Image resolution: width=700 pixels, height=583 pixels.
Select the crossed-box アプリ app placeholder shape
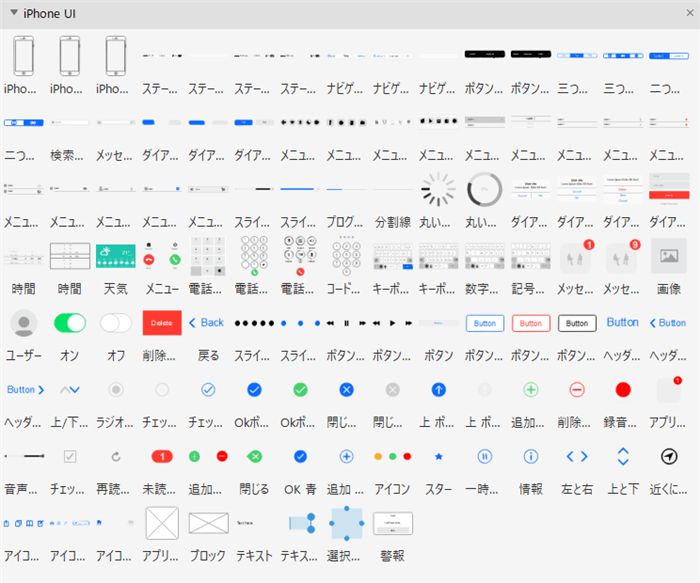(x=162, y=523)
